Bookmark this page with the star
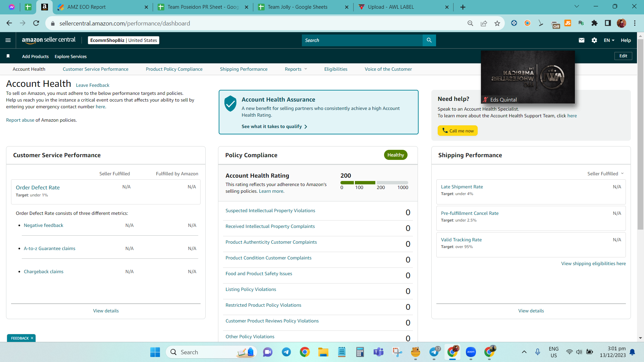The height and width of the screenshot is (362, 644). pyautogui.click(x=497, y=23)
